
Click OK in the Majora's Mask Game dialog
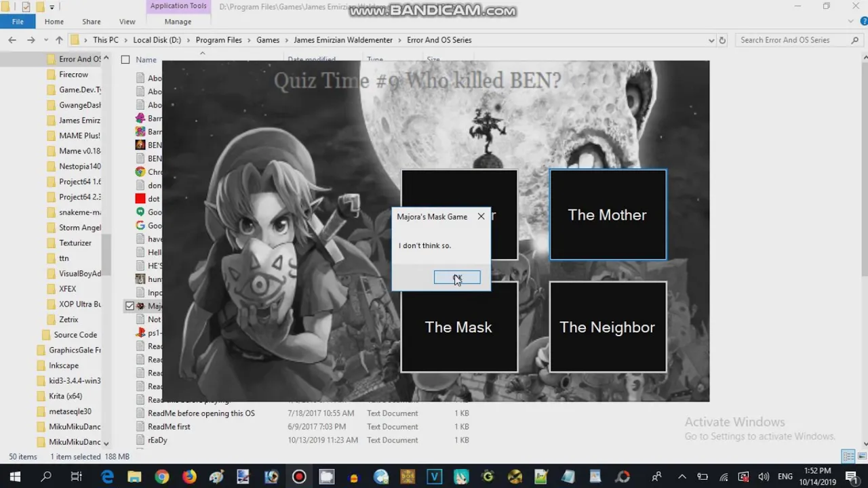point(457,278)
